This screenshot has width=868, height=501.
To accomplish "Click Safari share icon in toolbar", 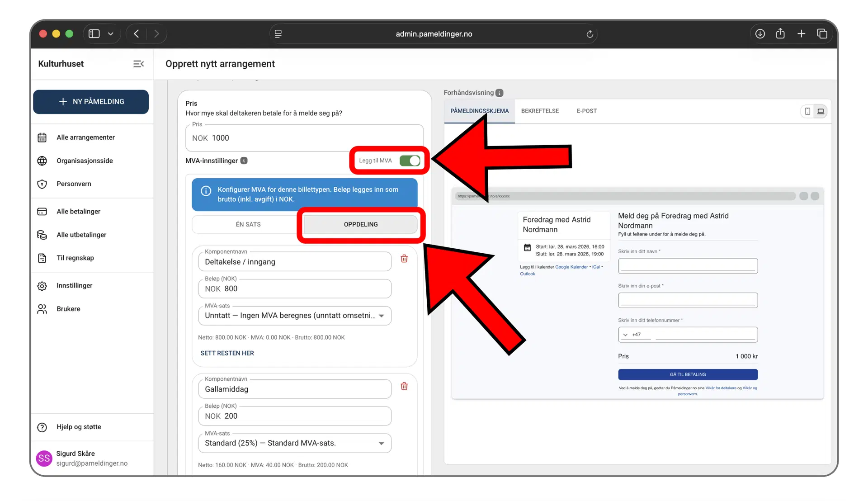I will (x=780, y=34).
